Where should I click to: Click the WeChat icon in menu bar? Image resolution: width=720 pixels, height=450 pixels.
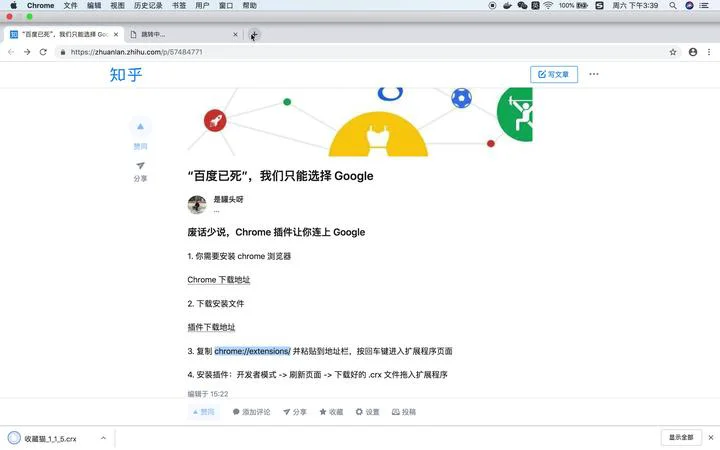coord(522,6)
